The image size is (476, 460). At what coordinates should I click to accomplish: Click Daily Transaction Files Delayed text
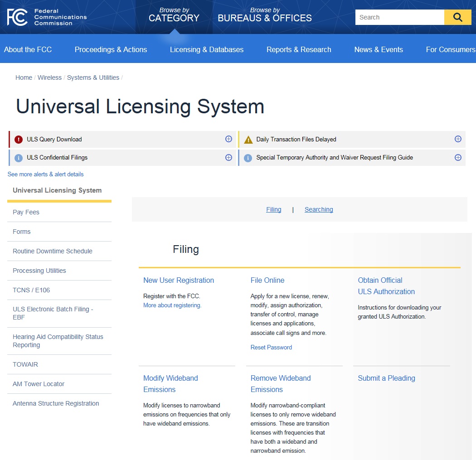pos(296,139)
